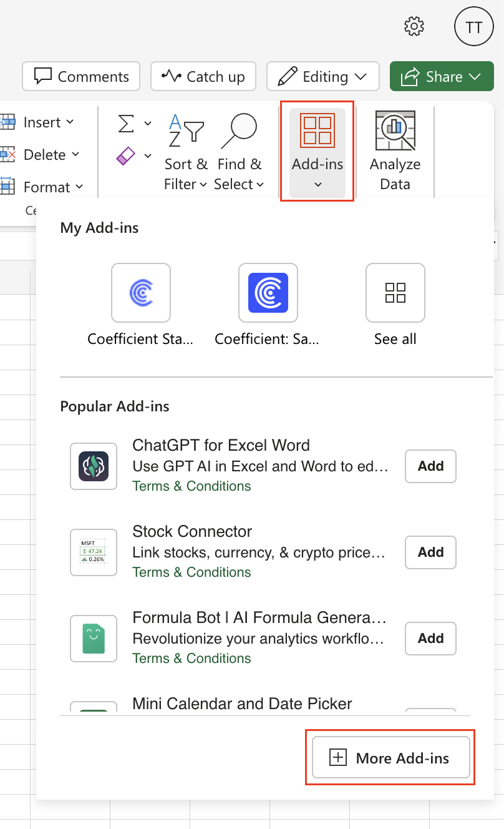Open the TT account avatar
The image size is (504, 829).
473,27
